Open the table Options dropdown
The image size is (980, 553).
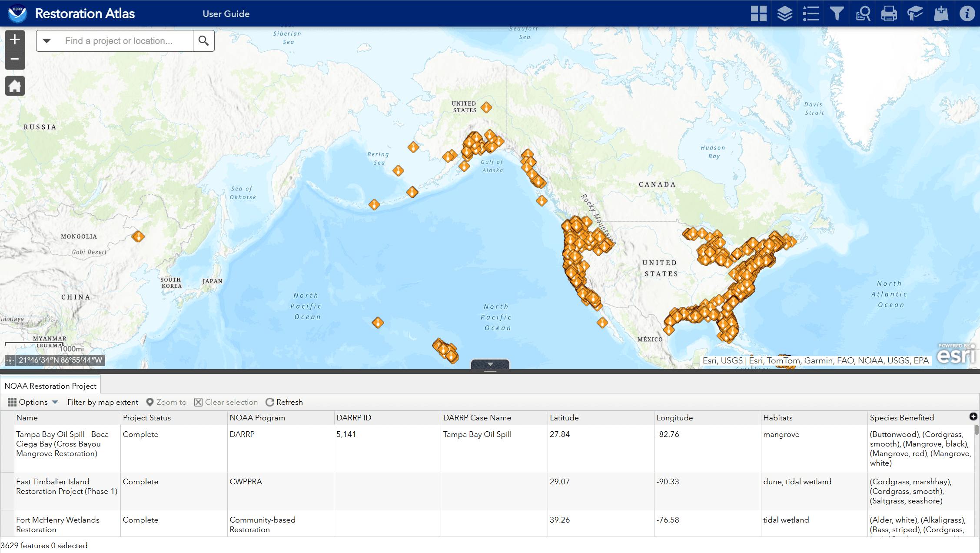[x=33, y=402]
